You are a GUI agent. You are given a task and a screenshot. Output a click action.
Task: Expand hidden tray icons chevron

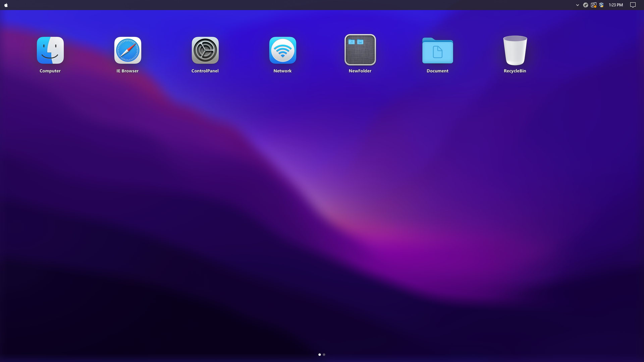point(578,5)
